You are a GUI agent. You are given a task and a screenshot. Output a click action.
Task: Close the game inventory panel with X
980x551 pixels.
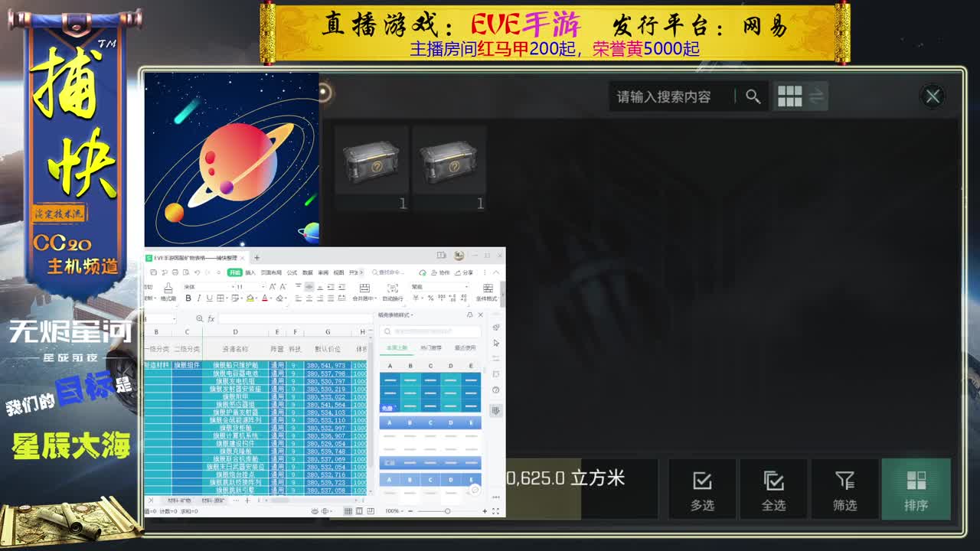coord(933,96)
